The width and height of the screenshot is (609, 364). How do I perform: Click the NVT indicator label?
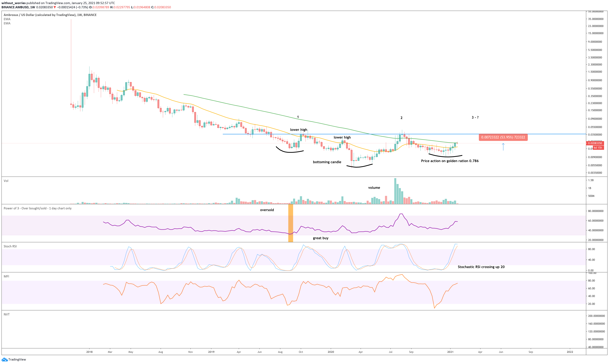7,314
